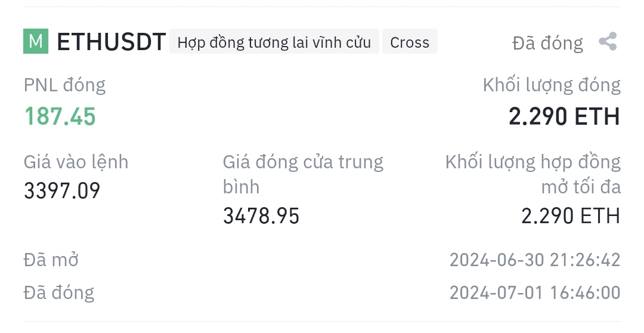Click the Đã mở row label
The image size is (644, 333).
click(51, 260)
